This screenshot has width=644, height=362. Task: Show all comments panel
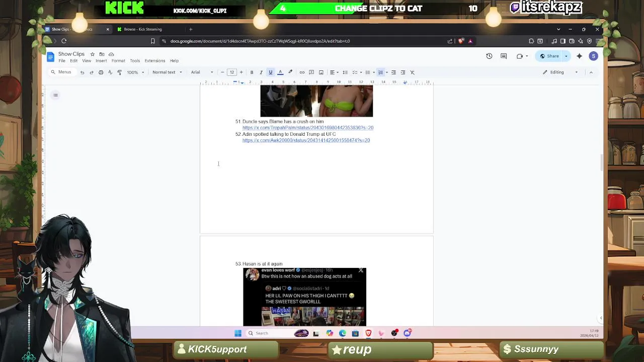504,56
